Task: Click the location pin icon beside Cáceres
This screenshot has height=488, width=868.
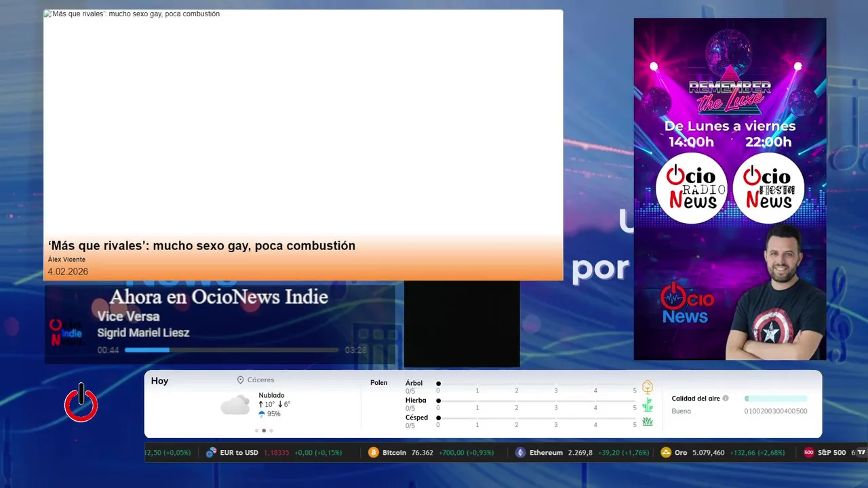Action: [240, 380]
